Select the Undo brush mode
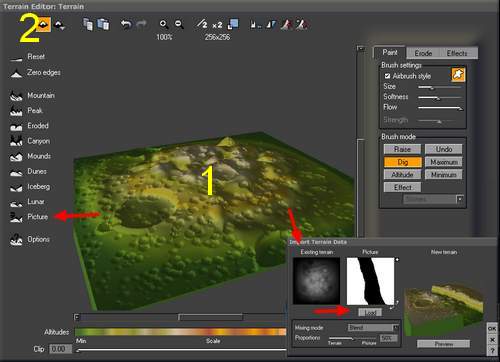500x362 pixels. point(444,149)
